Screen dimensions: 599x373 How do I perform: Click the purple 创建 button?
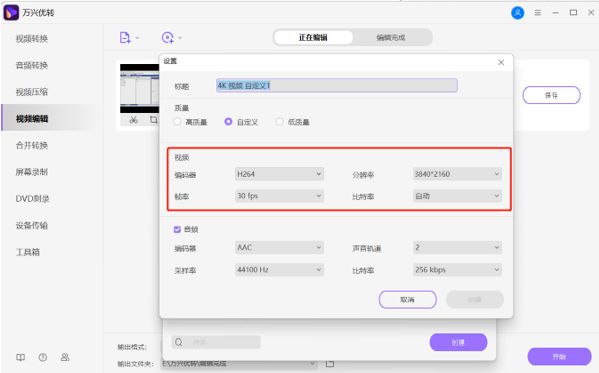click(x=458, y=342)
